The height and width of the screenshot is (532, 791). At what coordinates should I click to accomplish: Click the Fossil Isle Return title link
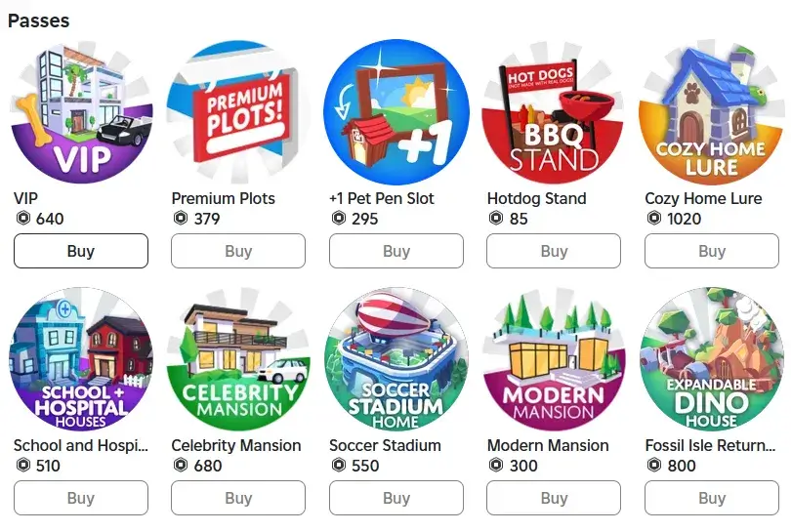(x=711, y=445)
